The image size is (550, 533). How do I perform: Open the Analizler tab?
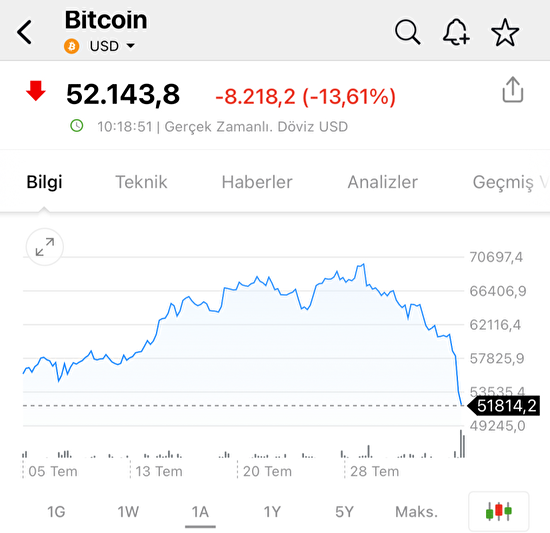382,182
